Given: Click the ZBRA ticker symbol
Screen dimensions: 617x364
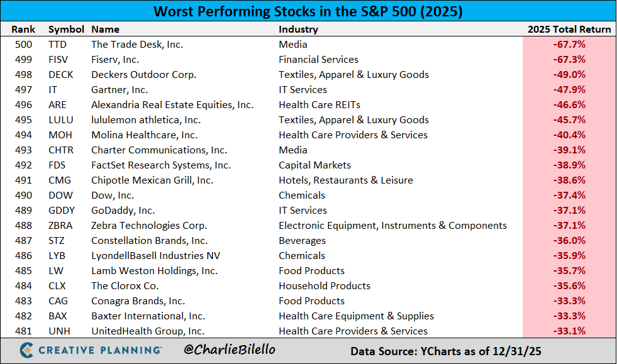Looking at the screenshot, I should pos(60,226).
